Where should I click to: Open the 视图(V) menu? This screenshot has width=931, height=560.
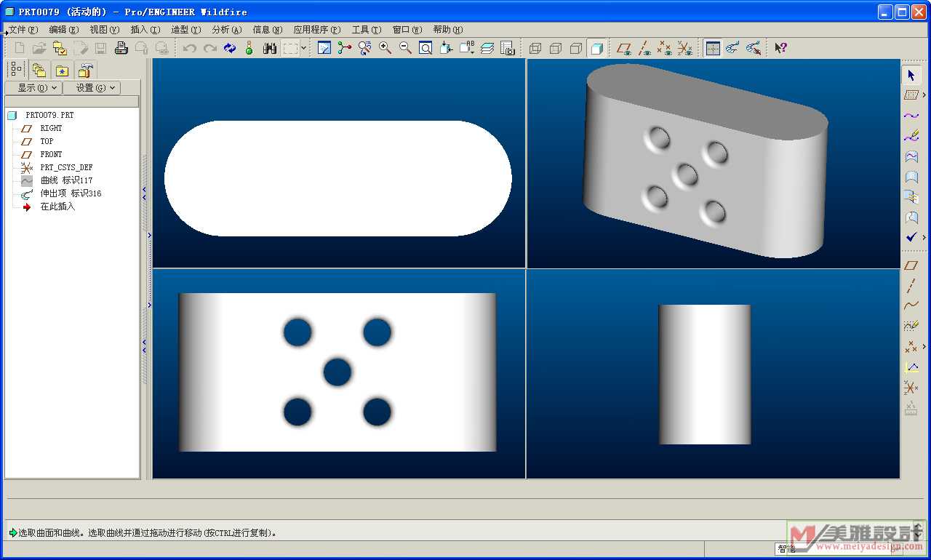pos(105,30)
